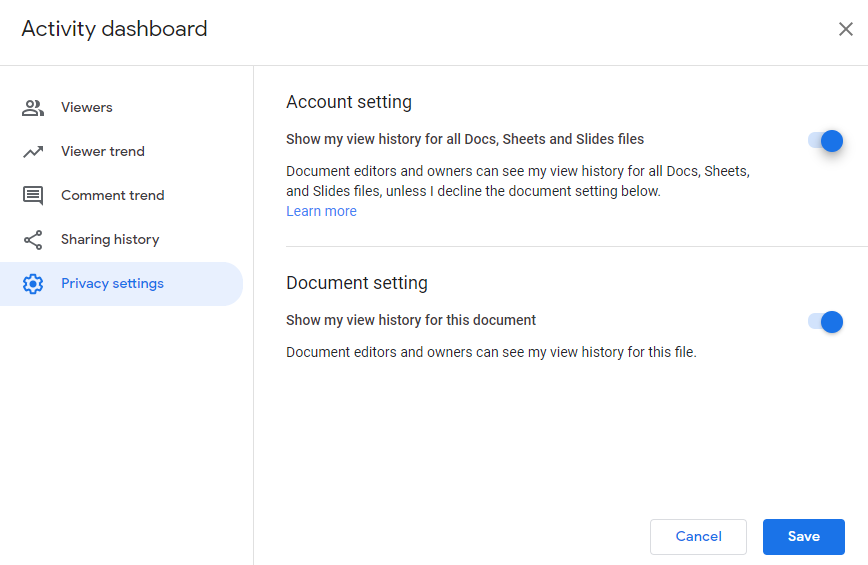Select the Privacy settings label
This screenshot has height=565, width=868.
tap(112, 284)
